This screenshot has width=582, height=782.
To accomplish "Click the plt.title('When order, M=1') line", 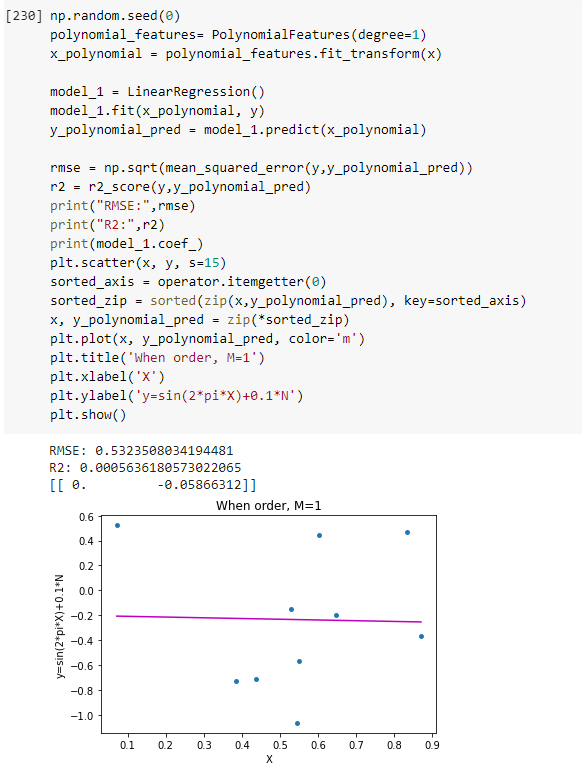I will point(157,358).
